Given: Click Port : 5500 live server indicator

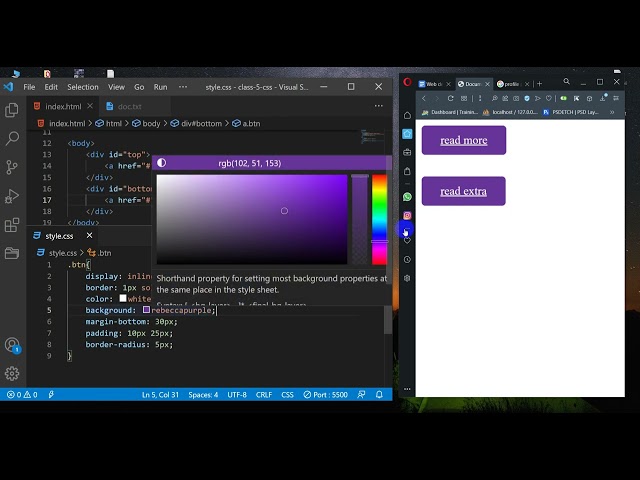Looking at the screenshot, I should [325, 395].
